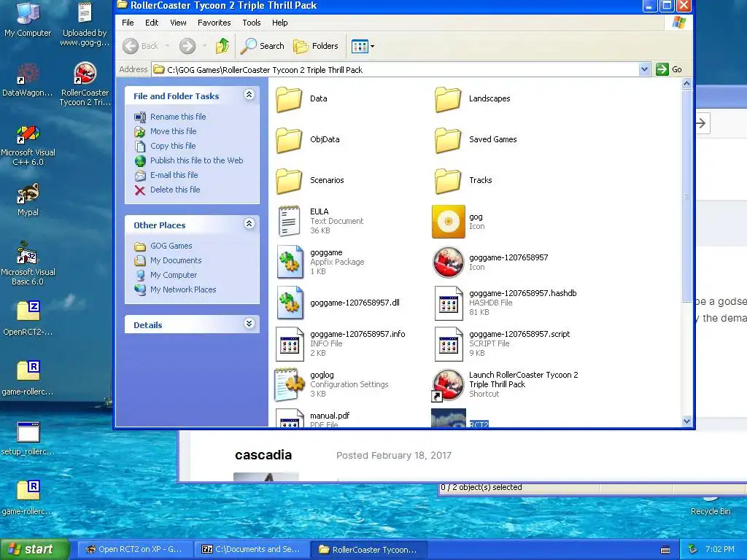The image size is (747, 560).
Task: Switch to Open RCT2 on XP taskbar window
Action: (135, 550)
